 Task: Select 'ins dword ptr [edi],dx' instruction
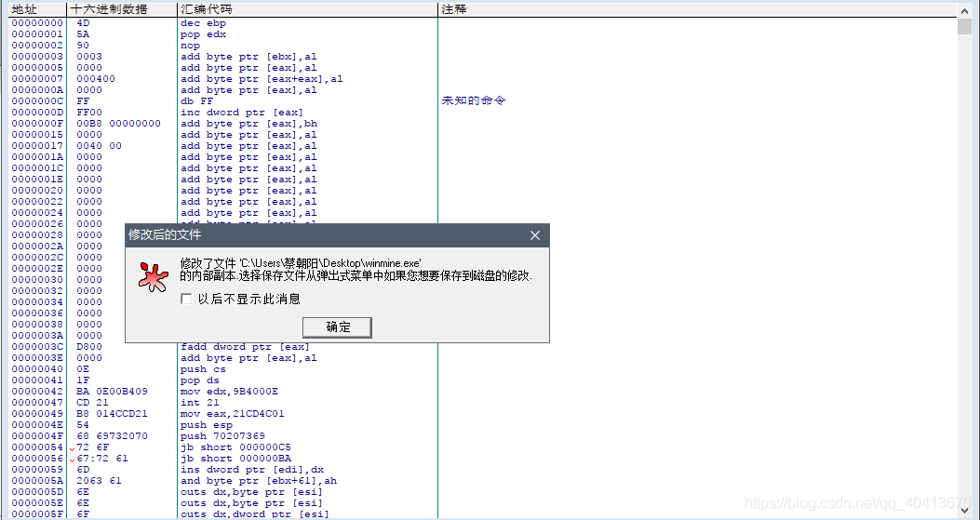(252, 470)
